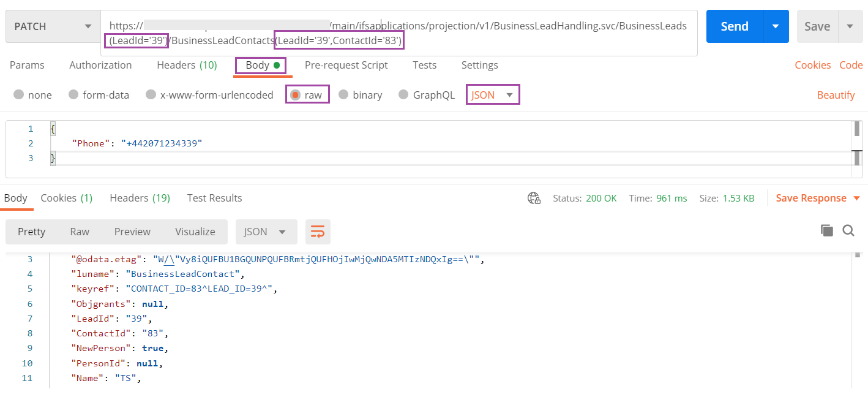Viewport: 868px width, 397px height.
Task: Switch to the Preview response view
Action: tap(132, 232)
